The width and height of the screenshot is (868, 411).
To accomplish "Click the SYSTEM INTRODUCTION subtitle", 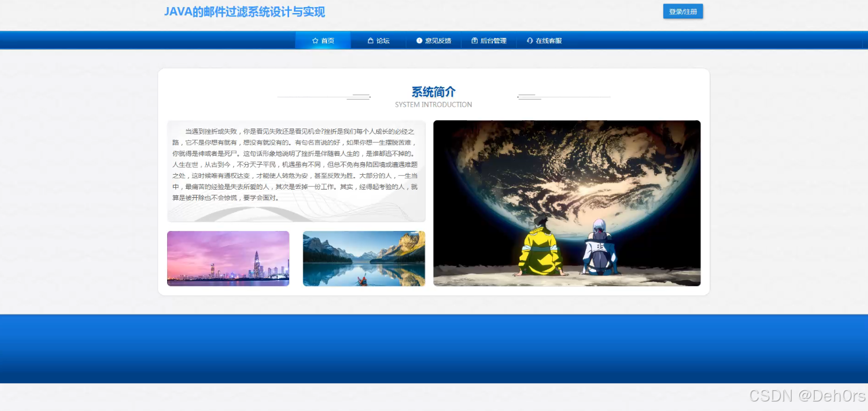I will [434, 105].
